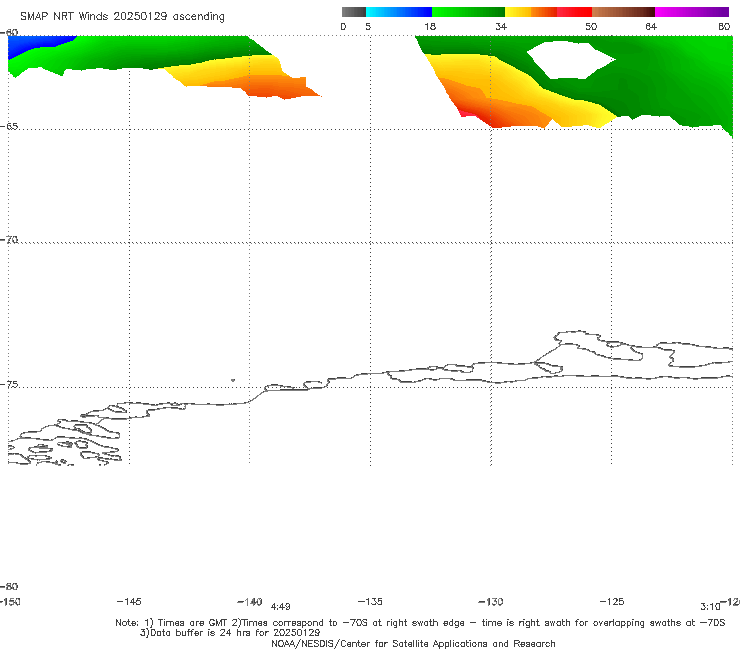The height and width of the screenshot is (650, 740).
Task: Select the green color bar segment
Action: [468, 12]
